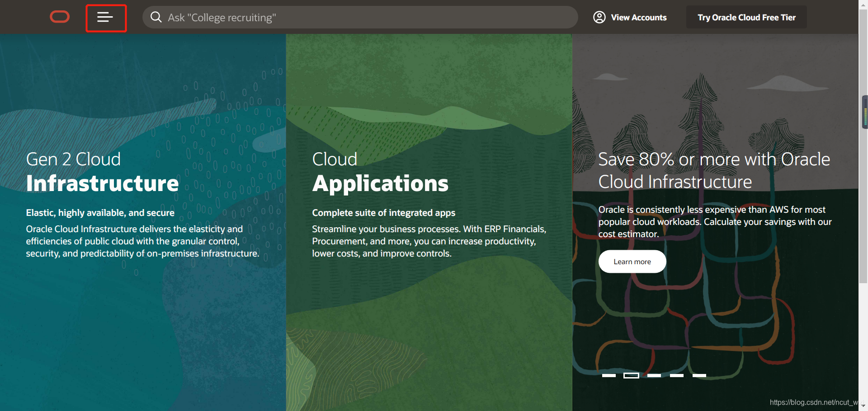The height and width of the screenshot is (411, 868).
Task: Open the hamburger navigation menu
Action: (105, 17)
